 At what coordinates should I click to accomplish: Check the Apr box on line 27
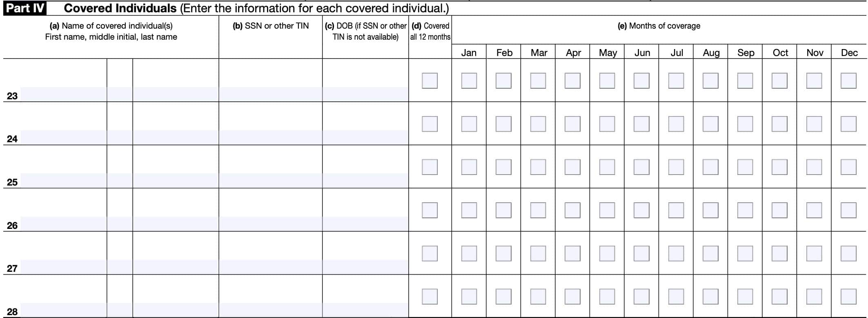pos(572,253)
